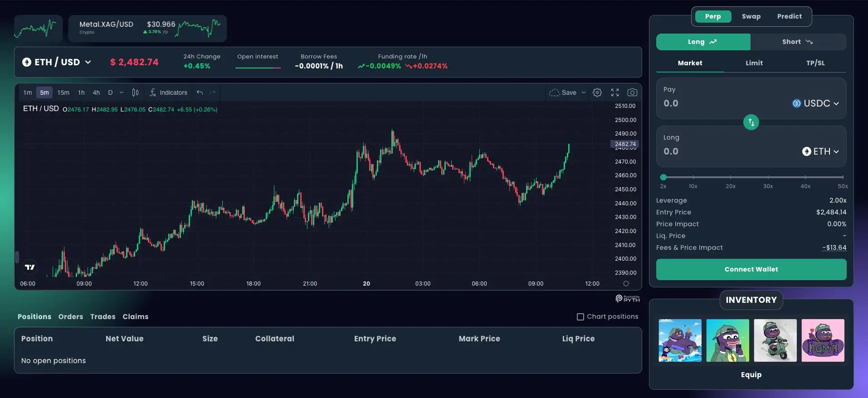Enter fullscreen chart mode
Viewport: 868px width, 398px height.
pos(615,92)
